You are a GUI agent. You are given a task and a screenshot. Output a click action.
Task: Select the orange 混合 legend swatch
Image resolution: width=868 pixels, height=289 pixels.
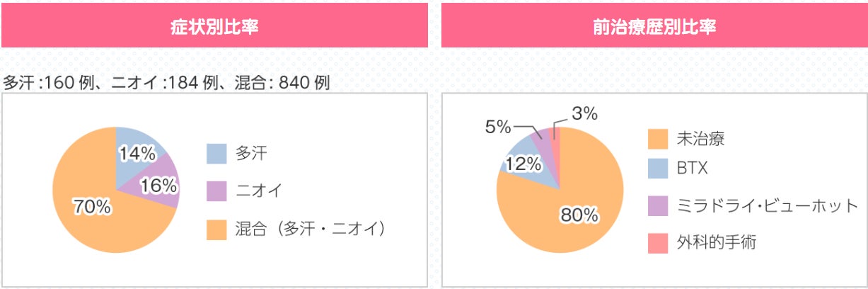pos(216,229)
